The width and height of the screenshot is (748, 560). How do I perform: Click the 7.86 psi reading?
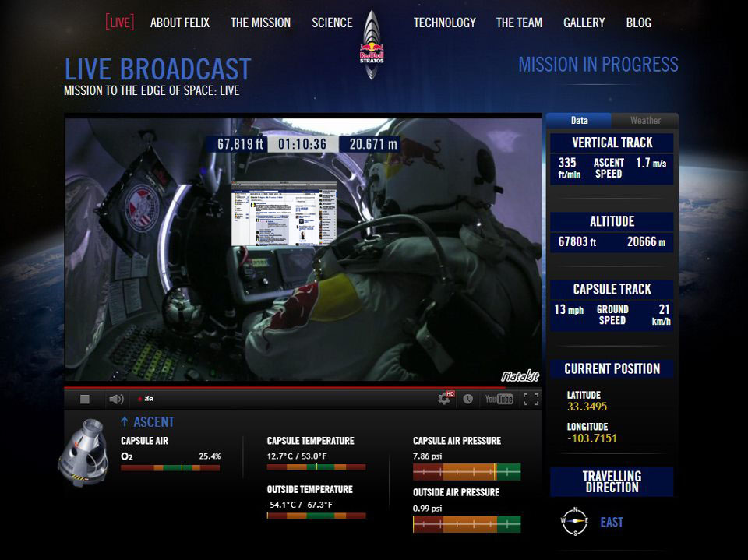click(428, 456)
